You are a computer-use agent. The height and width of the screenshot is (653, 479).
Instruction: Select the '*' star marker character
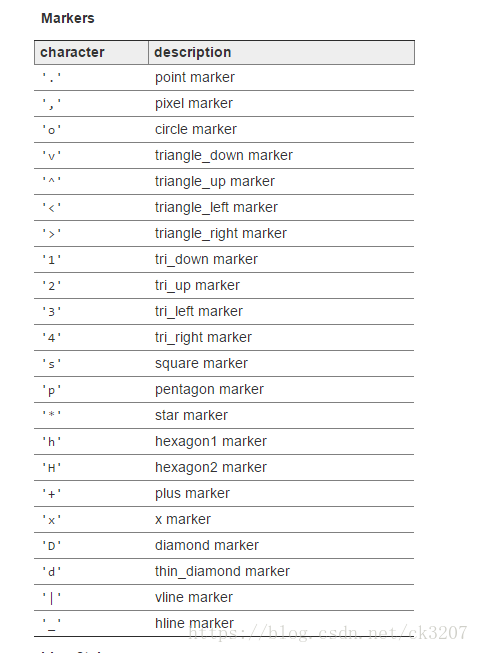pyautogui.click(x=52, y=415)
